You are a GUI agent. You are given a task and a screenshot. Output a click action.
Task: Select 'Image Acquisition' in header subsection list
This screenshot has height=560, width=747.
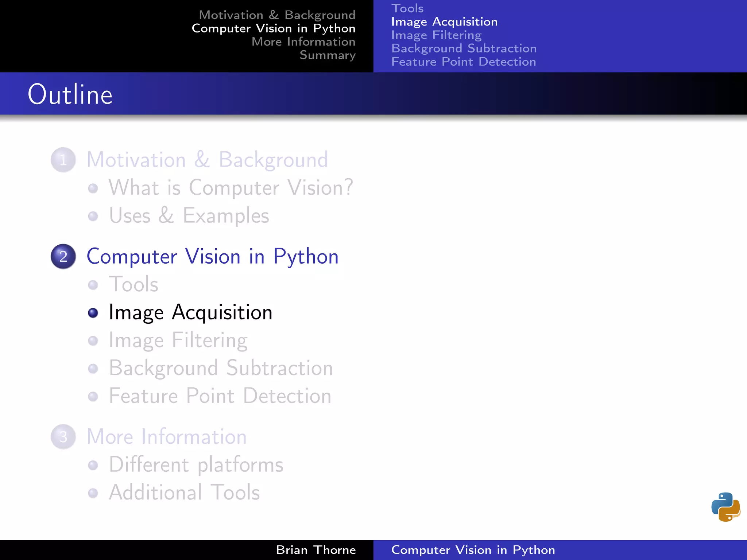[x=444, y=22]
